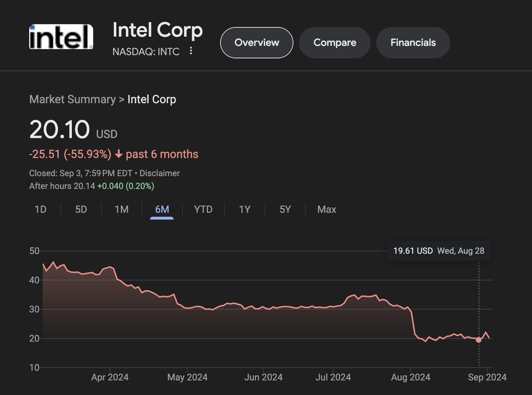This screenshot has height=395, width=532.
Task: Select the 1D time range
Action: [x=41, y=209]
